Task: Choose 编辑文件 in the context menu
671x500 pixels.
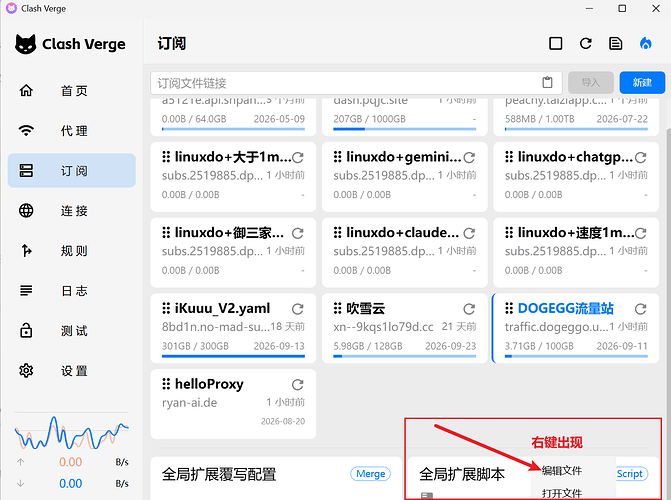Action: tap(562, 470)
